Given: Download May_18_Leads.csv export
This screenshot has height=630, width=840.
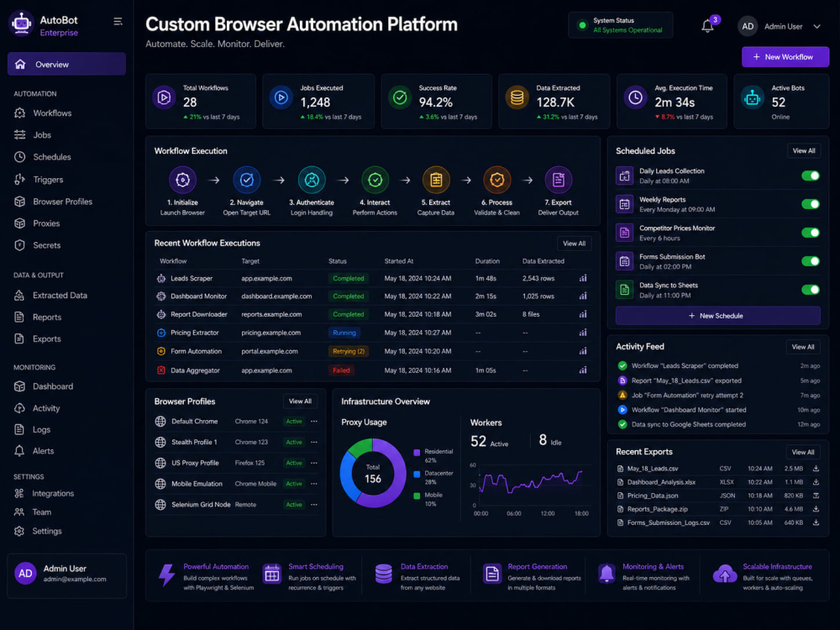Looking at the screenshot, I should pos(816,468).
